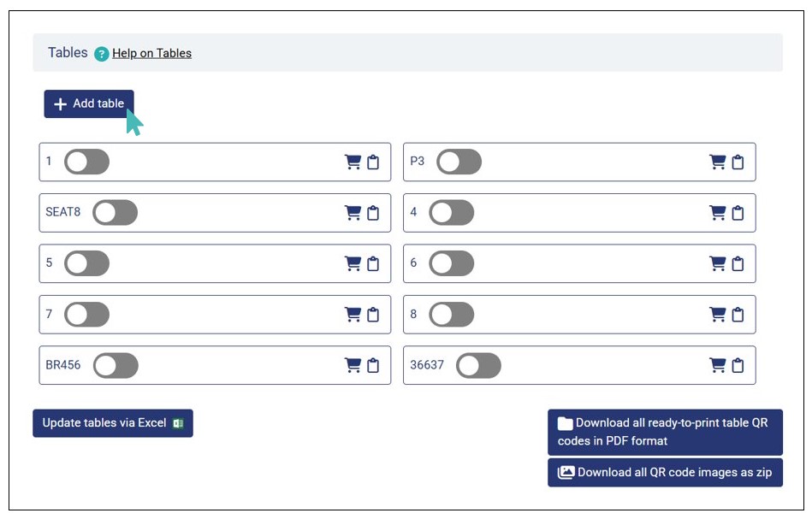The width and height of the screenshot is (812, 519).
Task: Enable the toggle for table 1
Action: click(86, 162)
